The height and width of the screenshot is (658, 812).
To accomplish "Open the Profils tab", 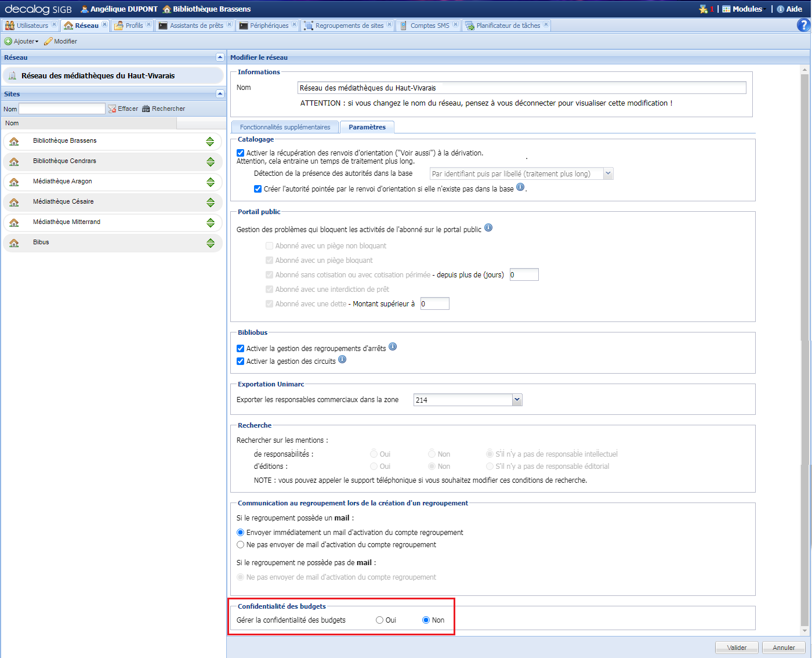I will coord(133,26).
